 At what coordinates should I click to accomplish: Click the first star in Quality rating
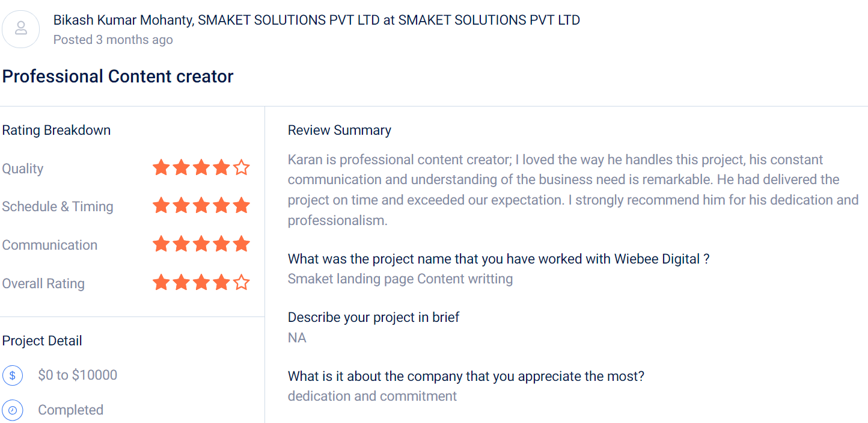coord(161,167)
